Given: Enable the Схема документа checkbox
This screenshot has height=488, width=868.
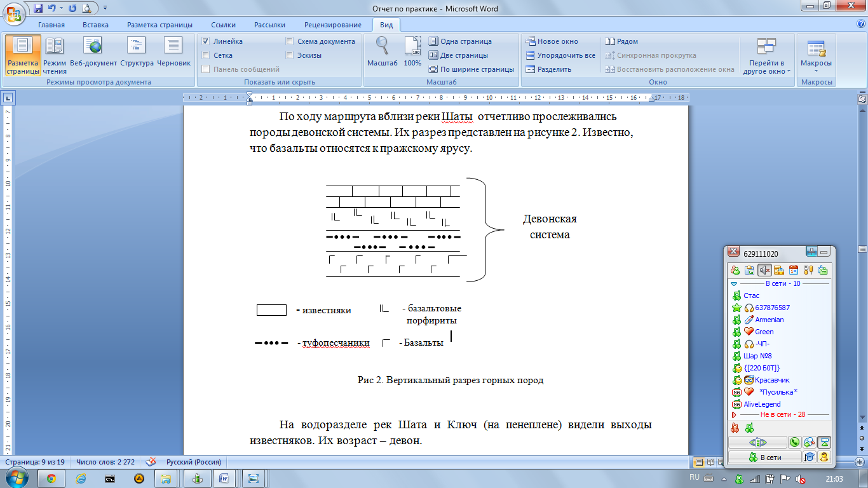Looking at the screenshot, I should click(290, 41).
